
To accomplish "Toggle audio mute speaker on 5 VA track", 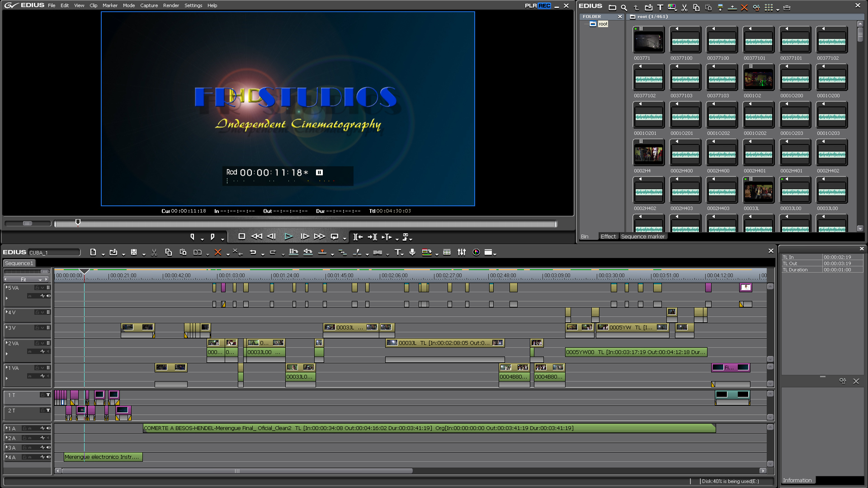I will tap(48, 296).
